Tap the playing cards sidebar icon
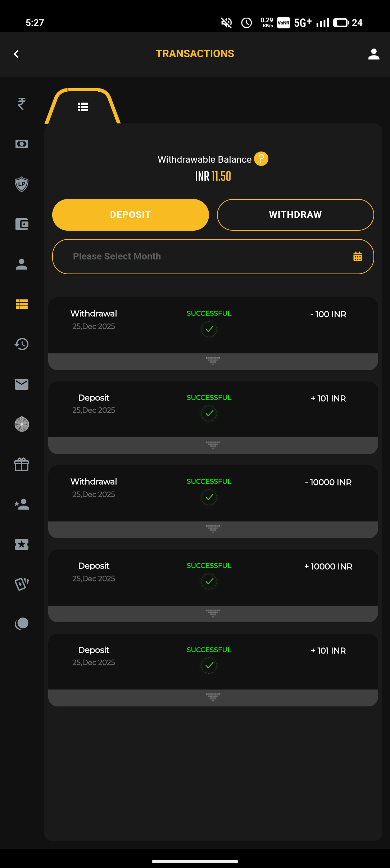 tap(22, 584)
